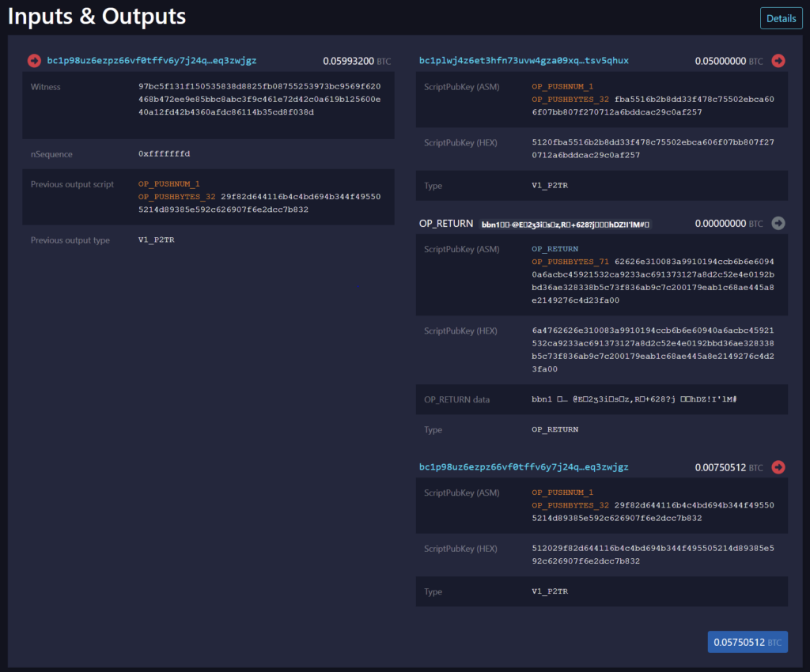This screenshot has height=672, width=810.
Task: Click the OP_RETURN output header label
Action: (446, 224)
